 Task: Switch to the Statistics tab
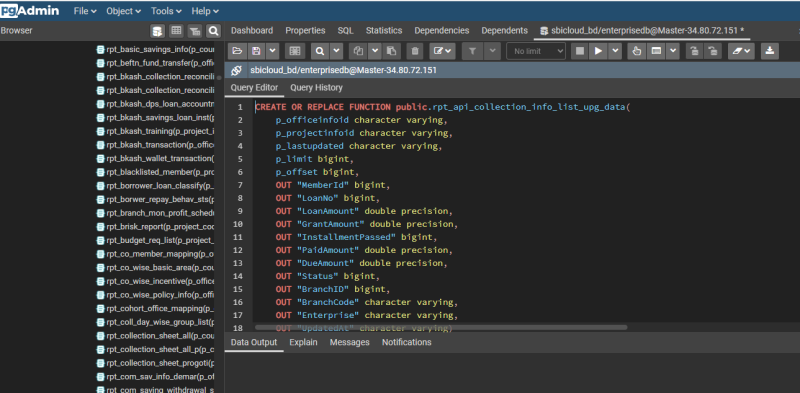(384, 31)
